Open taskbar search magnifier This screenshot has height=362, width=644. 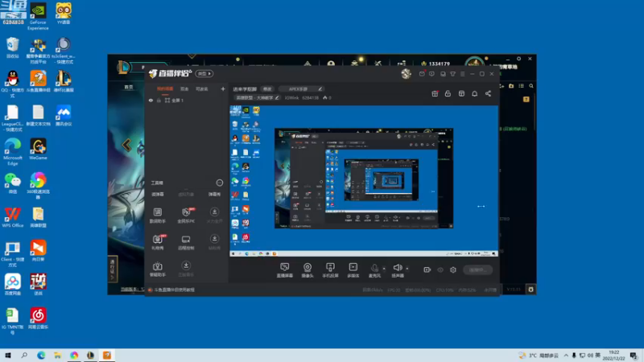pyautogui.click(x=24, y=355)
